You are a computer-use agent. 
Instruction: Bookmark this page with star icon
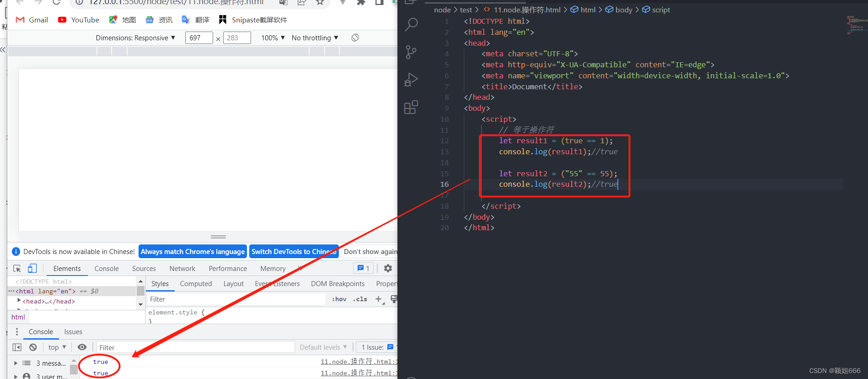[x=320, y=2]
